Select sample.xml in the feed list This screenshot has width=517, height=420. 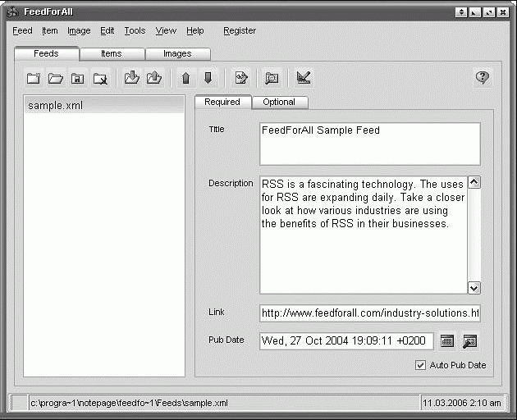tap(104, 106)
